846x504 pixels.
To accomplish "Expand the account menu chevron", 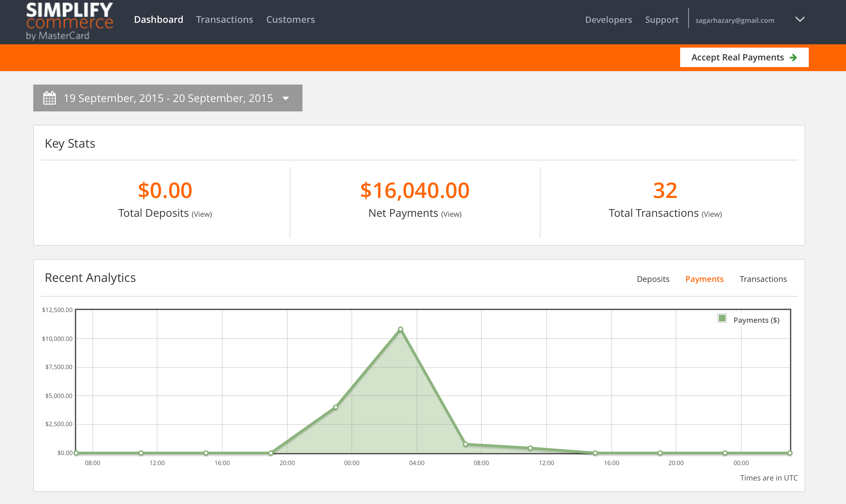I will [800, 19].
